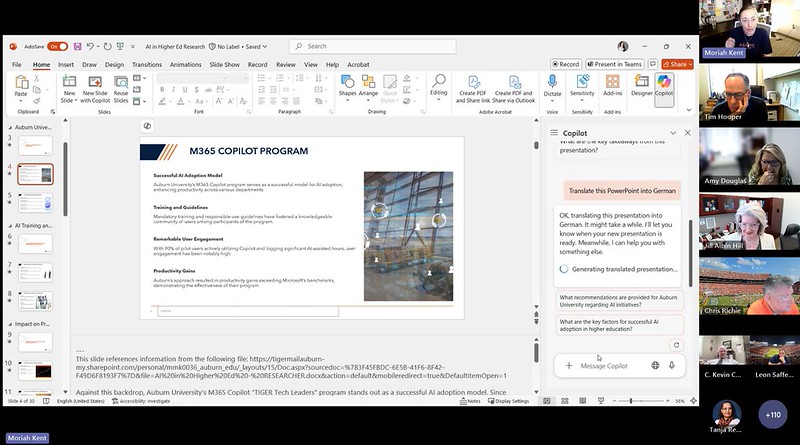Image resolution: width=800 pixels, height=445 pixels.
Task: Open Add-ins
Action: (612, 86)
